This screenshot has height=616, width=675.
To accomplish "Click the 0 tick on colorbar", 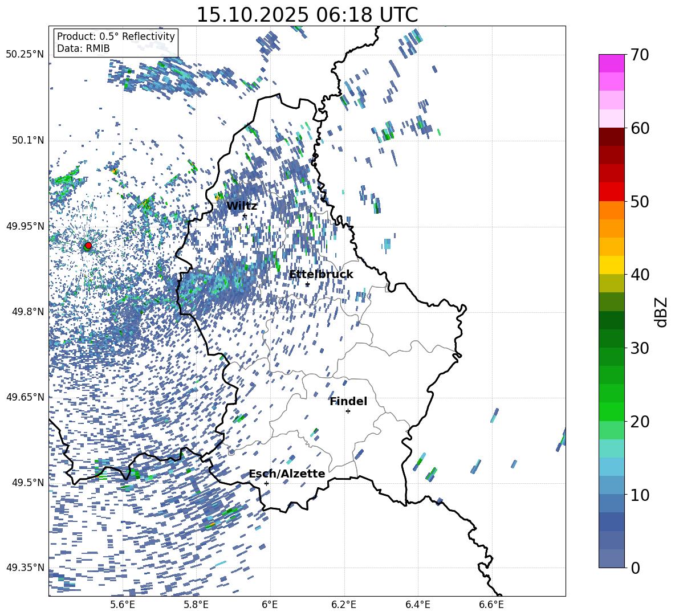I will tap(635, 568).
